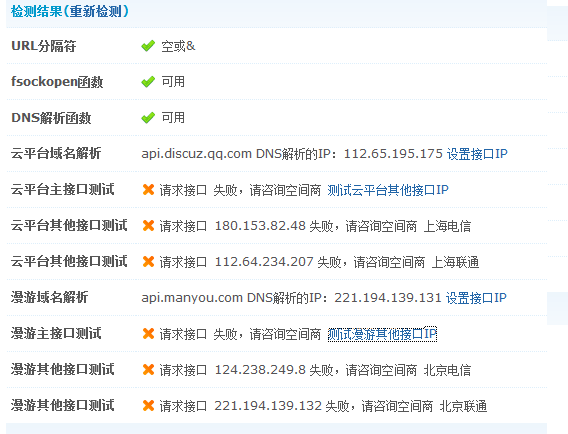This screenshot has height=434, width=568.
Task: Select the 云平台主接口测试 label
Action: (62, 189)
